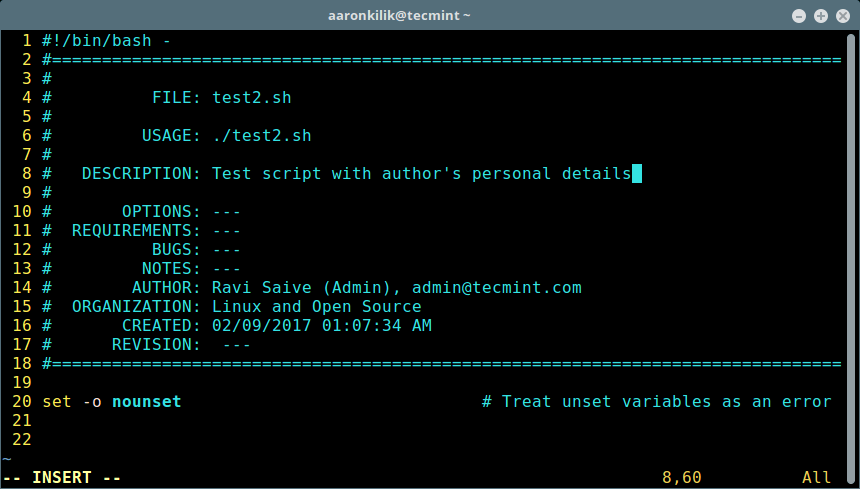
Task: Maximize the terminal window
Action: [x=821, y=15]
